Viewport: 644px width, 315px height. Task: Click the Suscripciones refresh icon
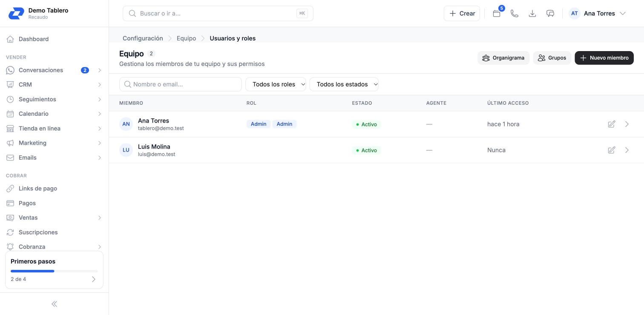tap(10, 232)
